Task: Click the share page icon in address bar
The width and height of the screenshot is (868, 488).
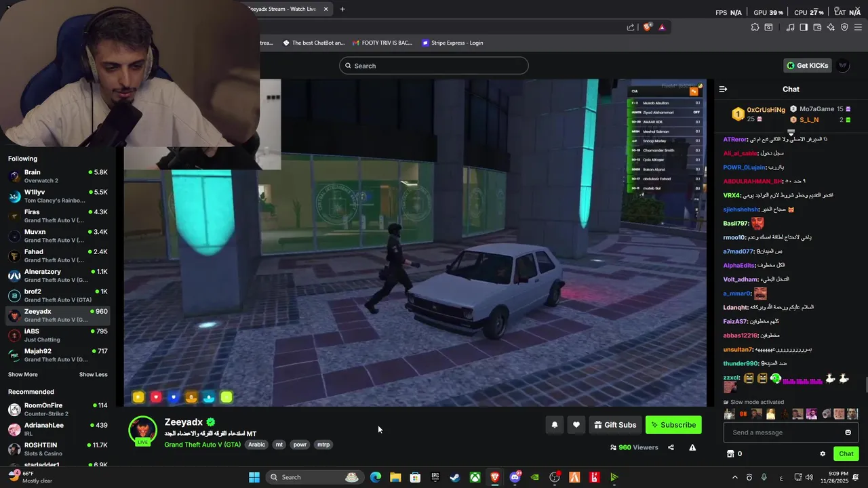Action: (x=631, y=27)
